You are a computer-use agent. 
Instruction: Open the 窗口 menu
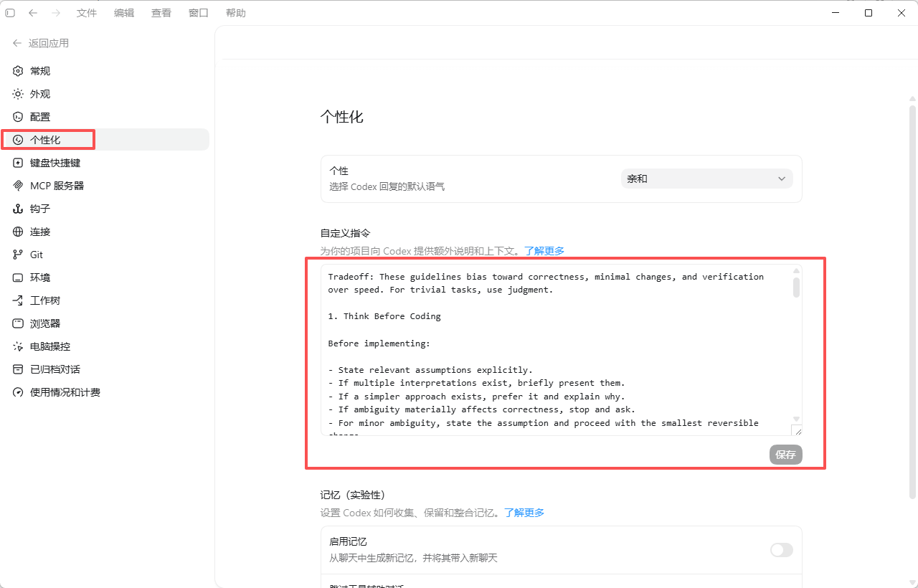coord(199,13)
